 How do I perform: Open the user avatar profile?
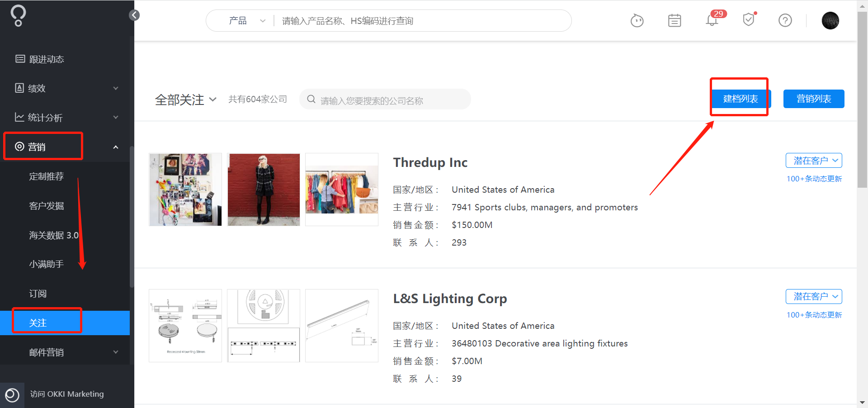pos(830,20)
